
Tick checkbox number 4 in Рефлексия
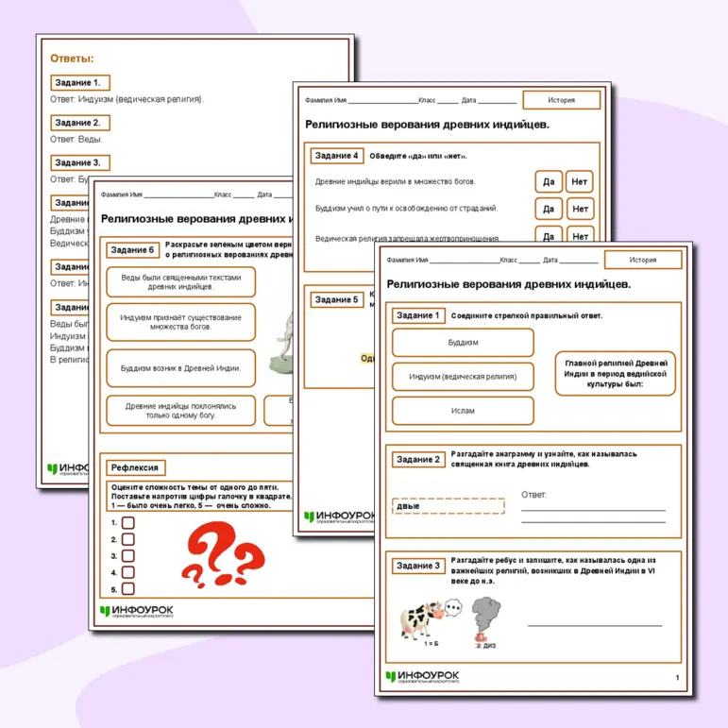pos(128,572)
